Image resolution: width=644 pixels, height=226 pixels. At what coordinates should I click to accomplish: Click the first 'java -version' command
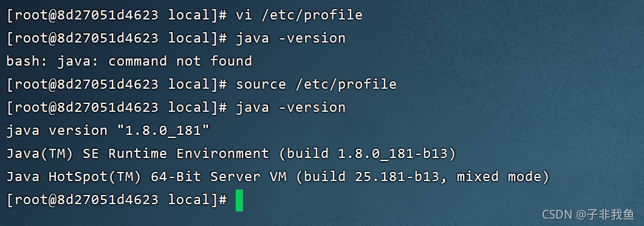[290, 38]
